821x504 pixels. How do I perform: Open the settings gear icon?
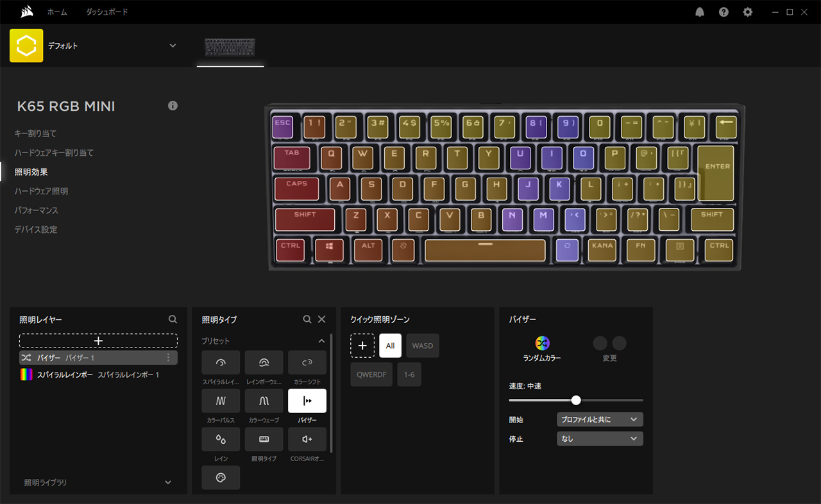point(747,12)
